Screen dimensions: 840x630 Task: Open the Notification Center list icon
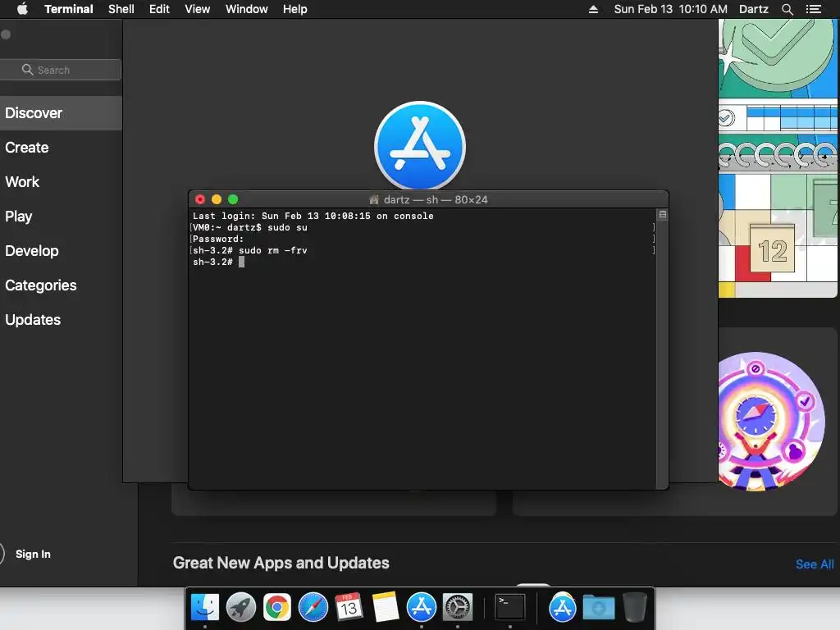813,9
